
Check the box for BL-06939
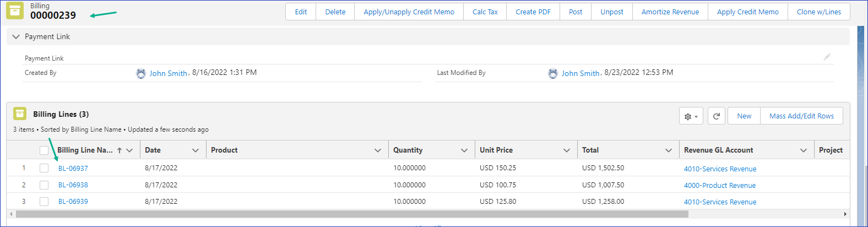click(x=44, y=202)
